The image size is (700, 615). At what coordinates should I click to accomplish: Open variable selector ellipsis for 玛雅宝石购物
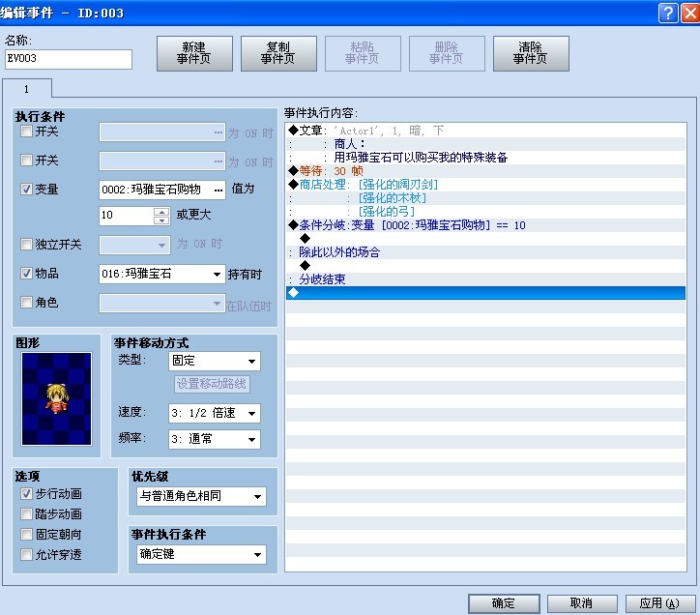(219, 190)
